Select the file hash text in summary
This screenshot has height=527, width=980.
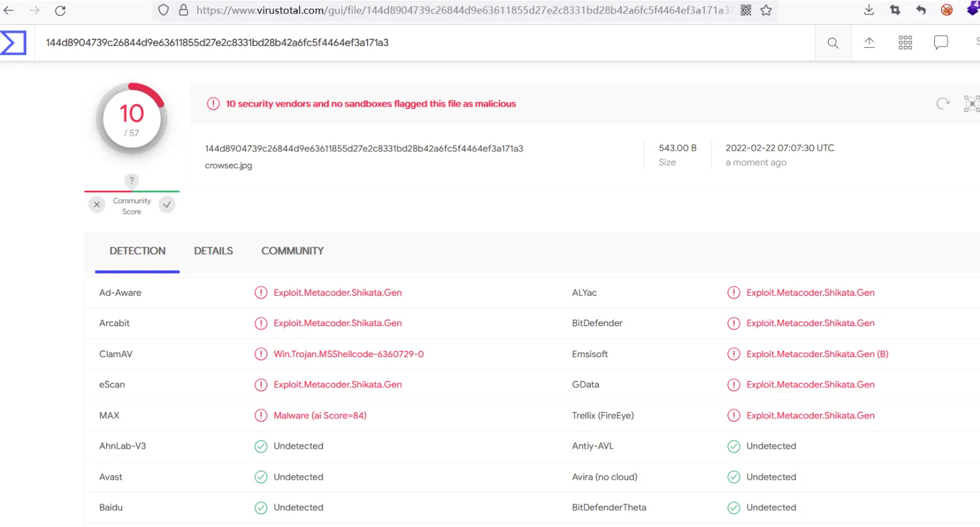tap(364, 149)
